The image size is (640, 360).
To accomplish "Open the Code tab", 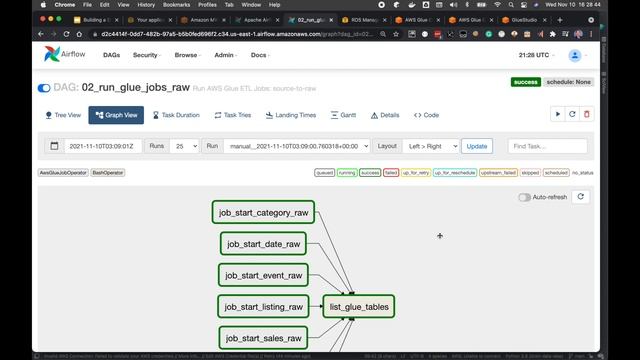I will 426,115.
